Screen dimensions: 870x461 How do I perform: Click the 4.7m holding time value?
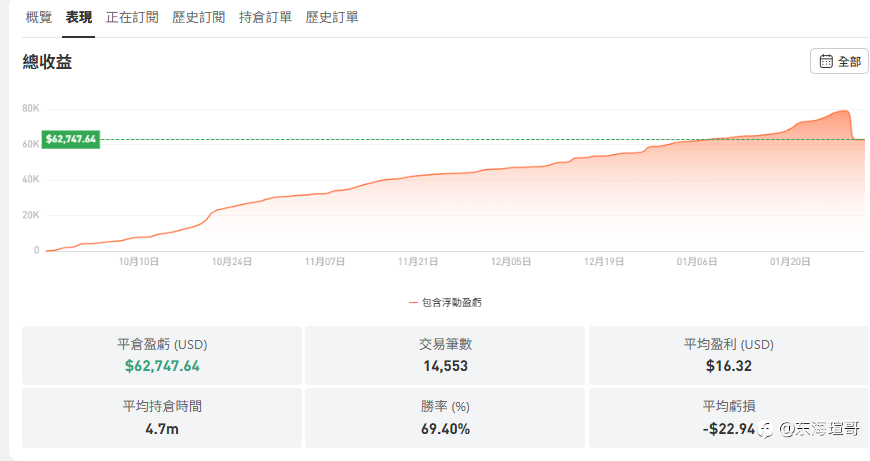162,429
